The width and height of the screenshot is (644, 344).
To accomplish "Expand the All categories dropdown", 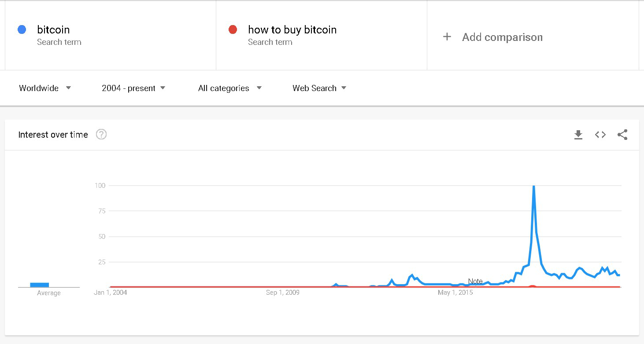I will [x=230, y=88].
